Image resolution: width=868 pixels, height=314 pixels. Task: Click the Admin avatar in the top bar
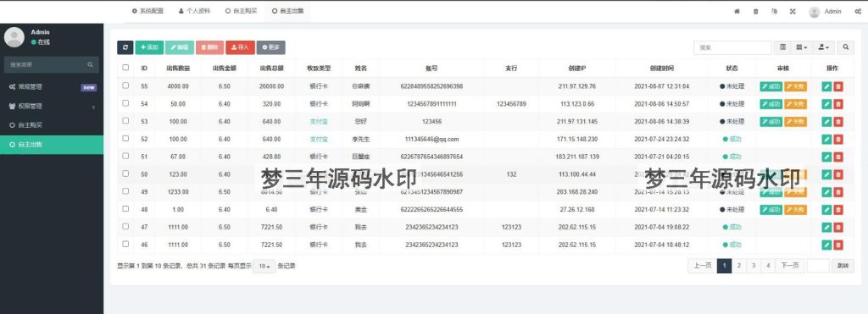pos(814,12)
